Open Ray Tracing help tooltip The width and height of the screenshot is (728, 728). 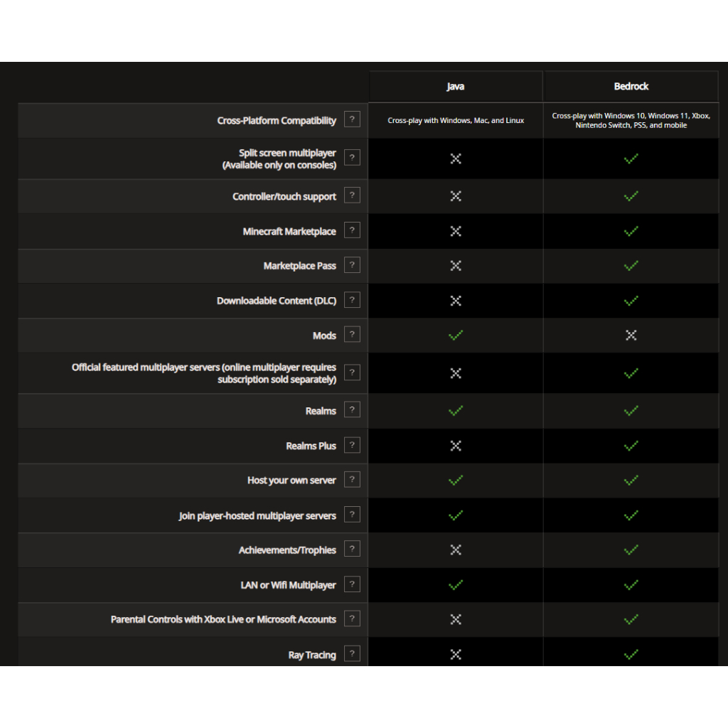click(352, 654)
